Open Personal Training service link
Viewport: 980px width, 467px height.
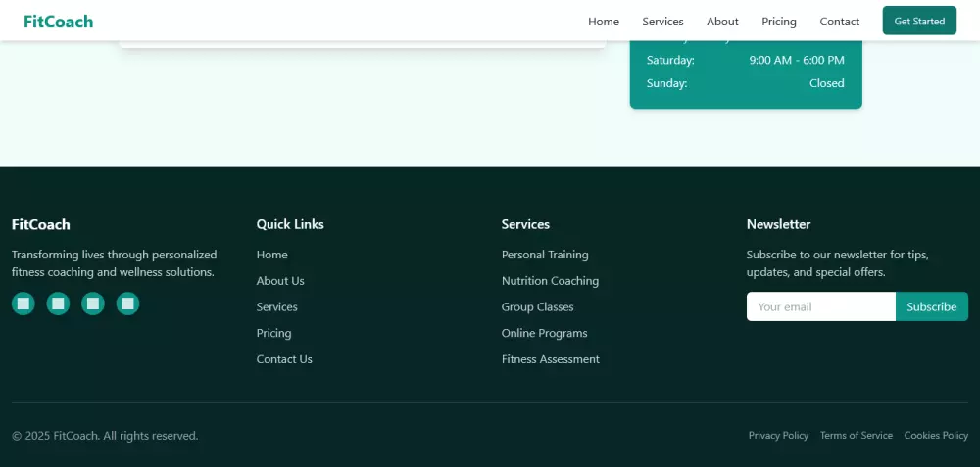[x=545, y=255]
